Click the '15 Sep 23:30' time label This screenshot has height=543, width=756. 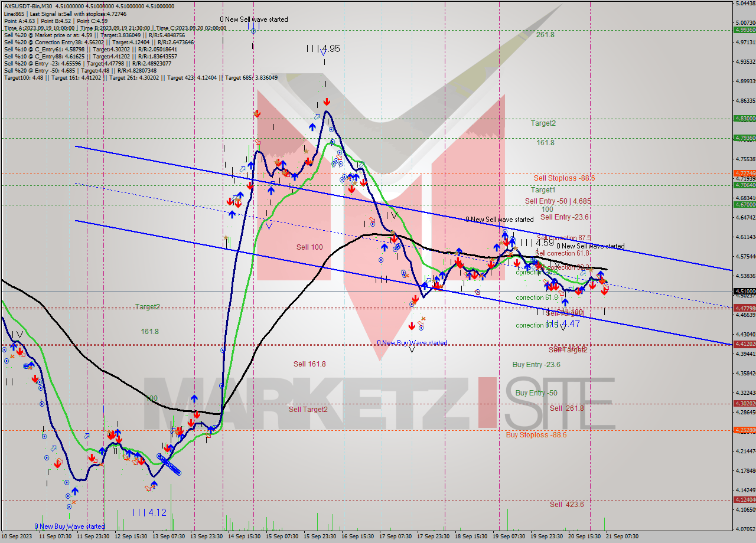pyautogui.click(x=320, y=537)
